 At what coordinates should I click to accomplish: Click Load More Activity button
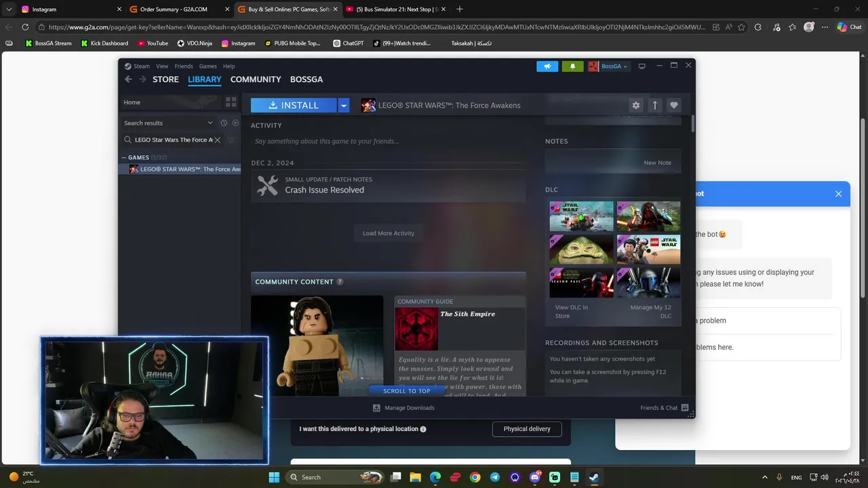pos(389,233)
